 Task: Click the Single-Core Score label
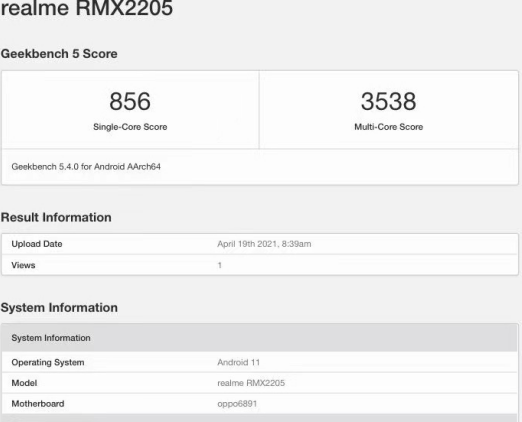click(x=130, y=127)
